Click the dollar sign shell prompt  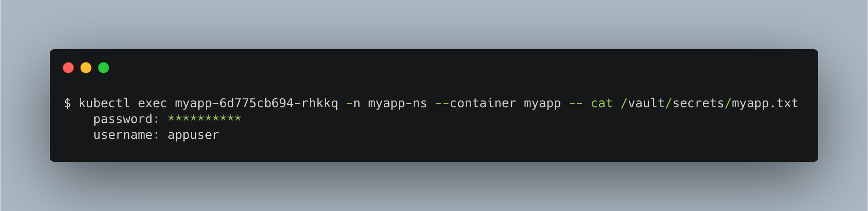click(x=67, y=103)
